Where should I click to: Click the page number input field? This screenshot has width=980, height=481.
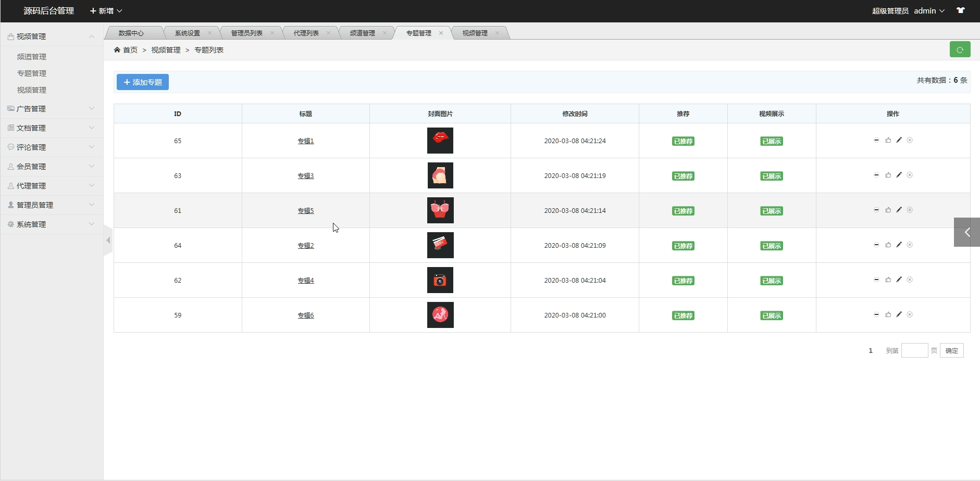914,350
